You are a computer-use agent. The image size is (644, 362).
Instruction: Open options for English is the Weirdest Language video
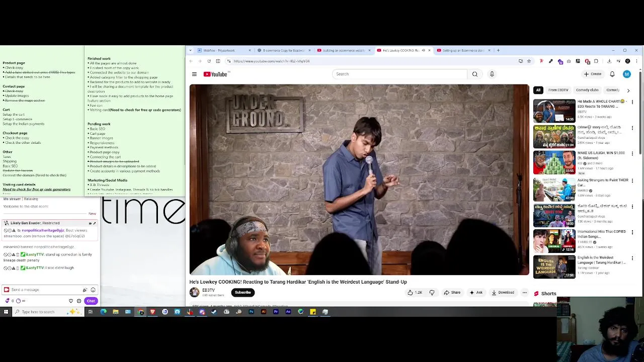[632, 258]
